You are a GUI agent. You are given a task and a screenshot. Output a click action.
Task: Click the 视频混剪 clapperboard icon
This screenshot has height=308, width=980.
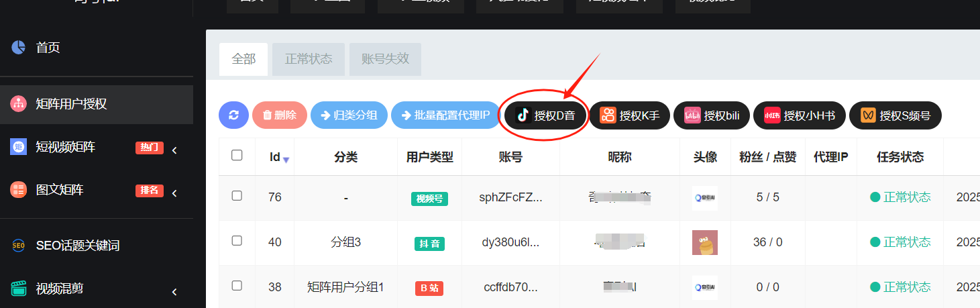click(18, 289)
